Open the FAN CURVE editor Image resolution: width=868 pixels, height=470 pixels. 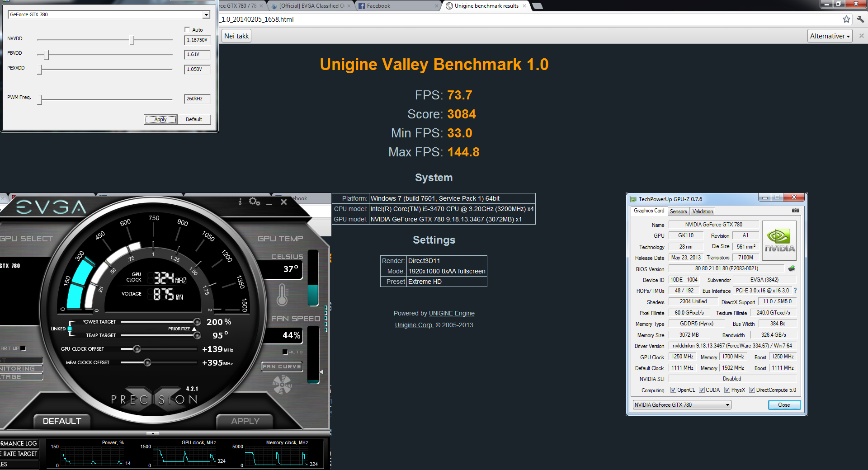[x=282, y=367]
